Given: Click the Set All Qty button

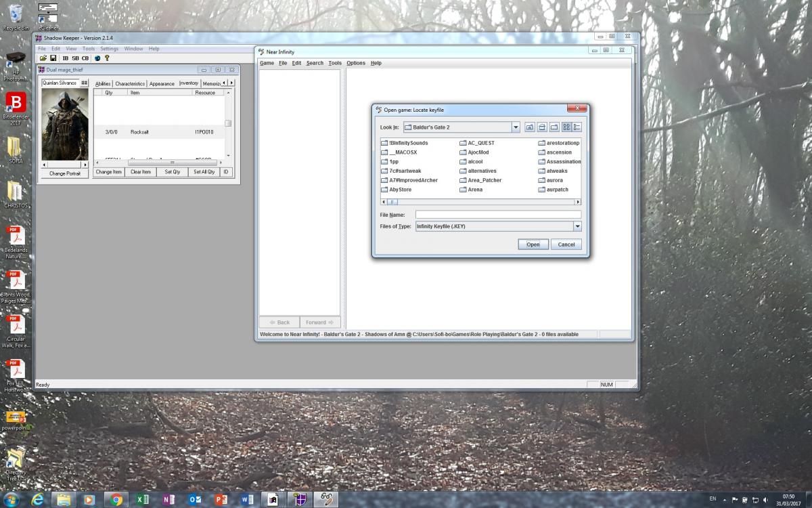Looking at the screenshot, I should click(x=204, y=172).
